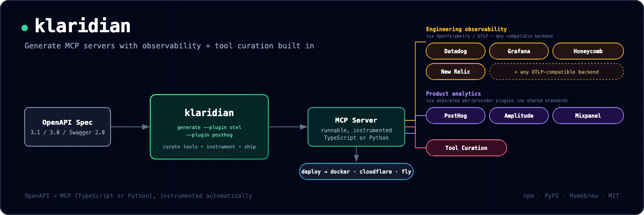This screenshot has width=644, height=215.
Task: Click 'generate --plugin otel' command text
Action: tap(209, 127)
